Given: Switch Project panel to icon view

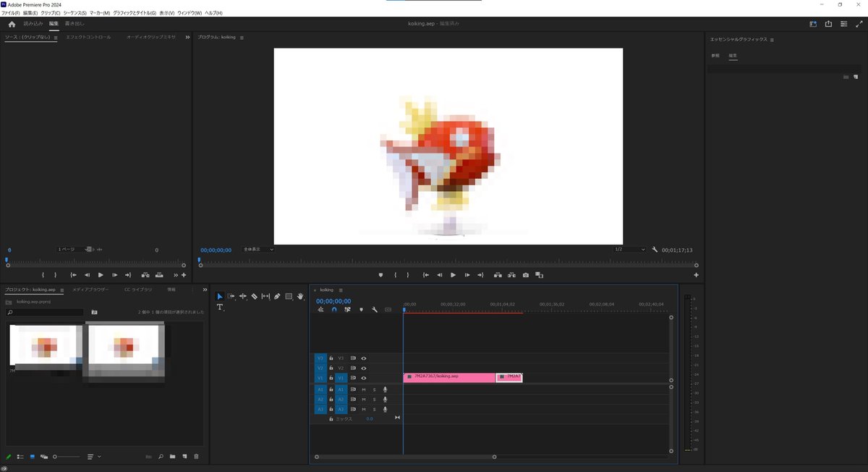Looking at the screenshot, I should (x=33, y=457).
